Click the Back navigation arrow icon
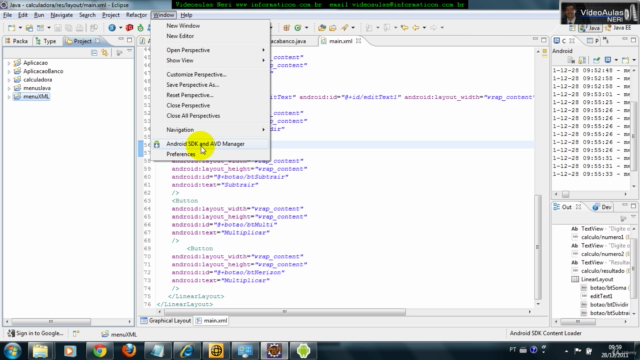Image resolution: width=640 pixels, height=360 pixels. pyautogui.click(x=416, y=28)
